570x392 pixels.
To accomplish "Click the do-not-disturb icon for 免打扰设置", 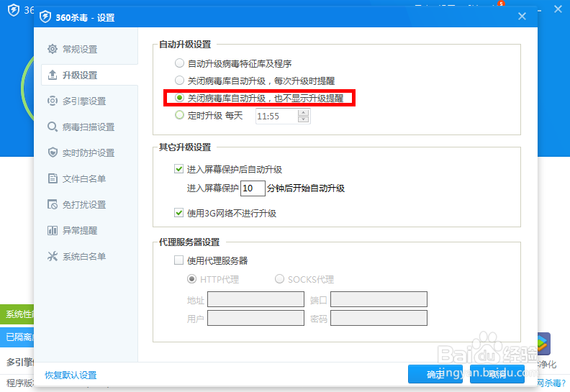I will [x=53, y=204].
